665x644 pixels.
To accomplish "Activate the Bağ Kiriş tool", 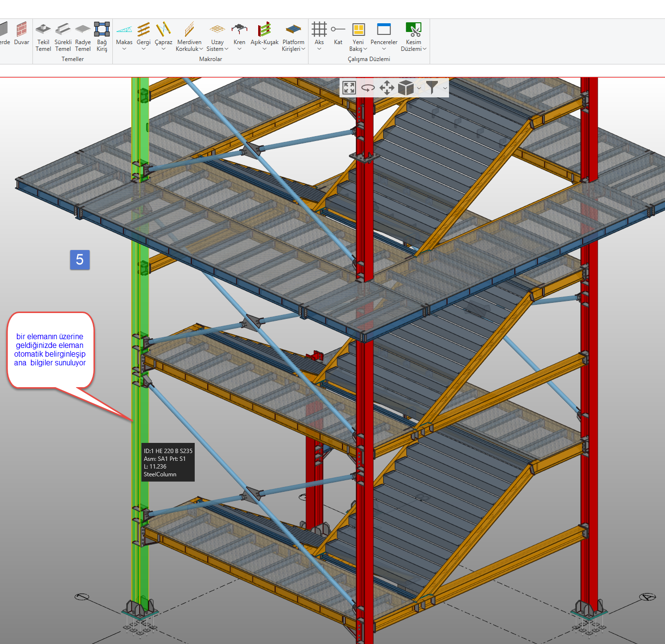I will [102, 36].
